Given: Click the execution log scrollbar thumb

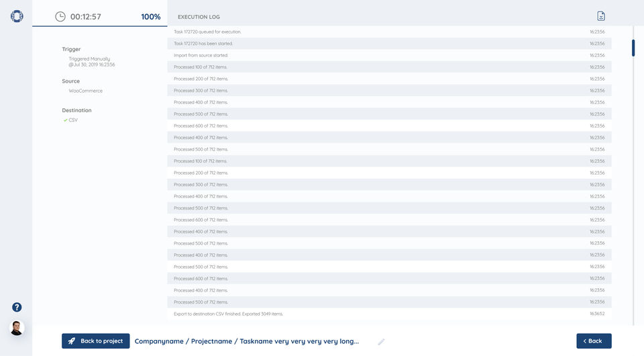Looking at the screenshot, I should (x=633, y=48).
